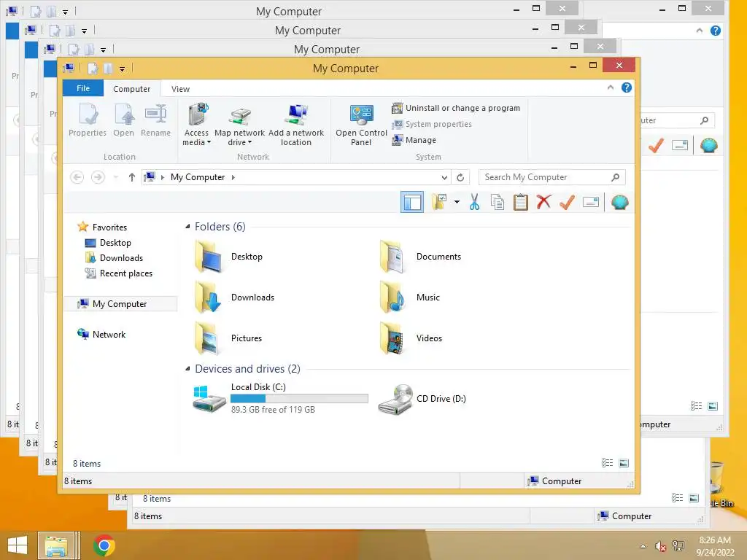This screenshot has width=747, height=560.
Task: Open the folder options dropdown arrow
Action: pos(457,202)
